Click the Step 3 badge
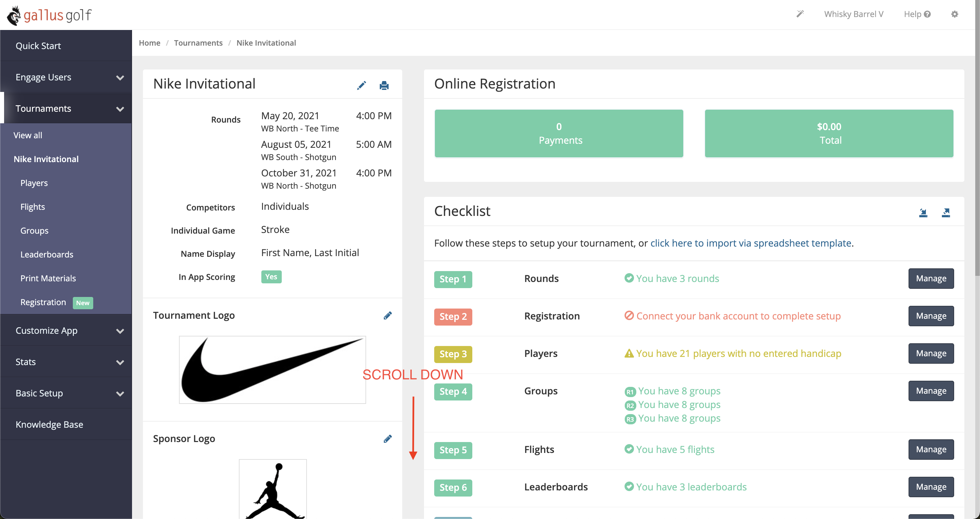Image resolution: width=980 pixels, height=519 pixels. (x=453, y=354)
